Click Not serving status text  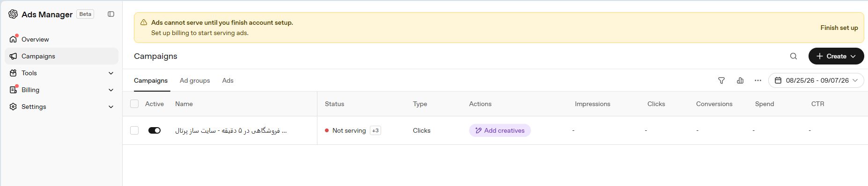349,130
